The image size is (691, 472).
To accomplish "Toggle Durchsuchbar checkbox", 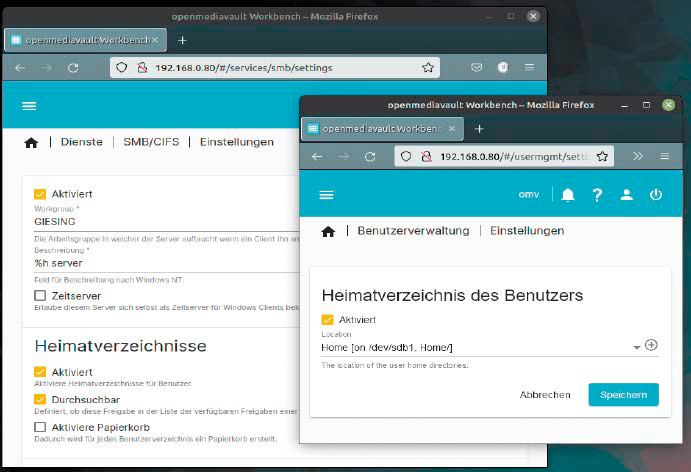I will (x=40, y=399).
